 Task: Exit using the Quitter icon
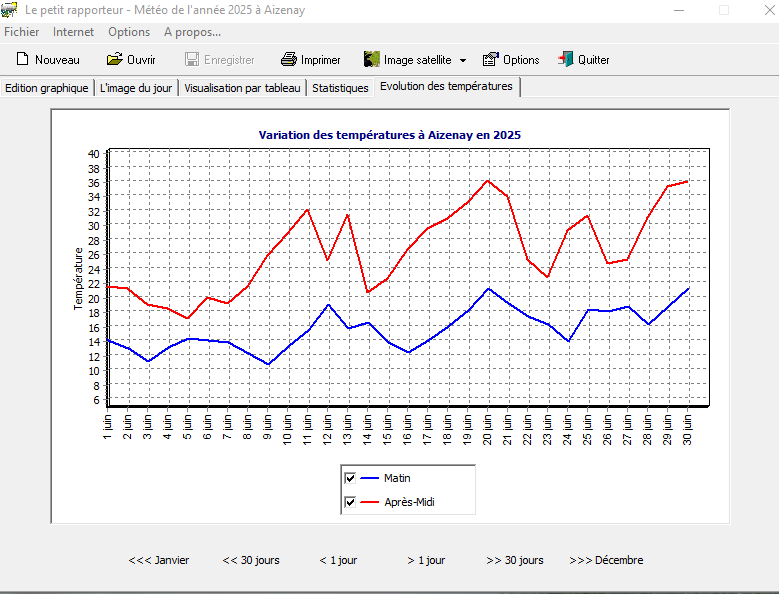click(x=566, y=60)
